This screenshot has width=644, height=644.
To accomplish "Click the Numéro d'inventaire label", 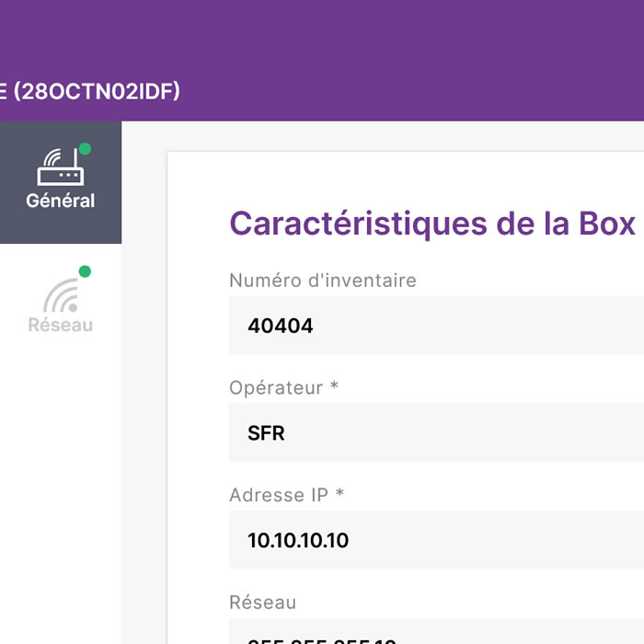I will 323,281.
